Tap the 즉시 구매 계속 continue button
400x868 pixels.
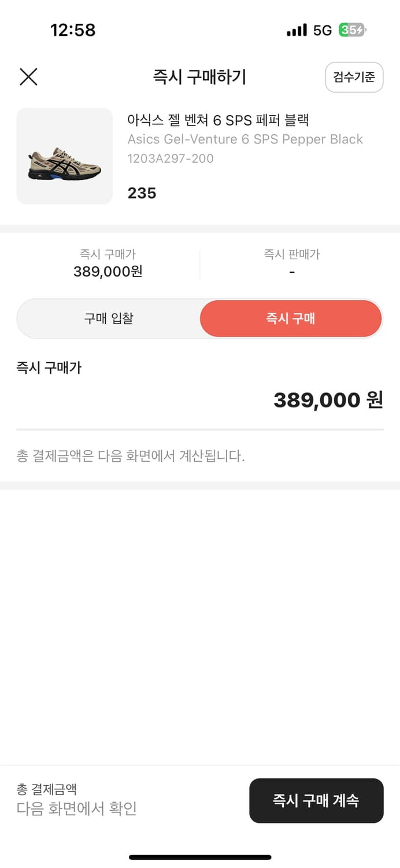[x=316, y=801]
